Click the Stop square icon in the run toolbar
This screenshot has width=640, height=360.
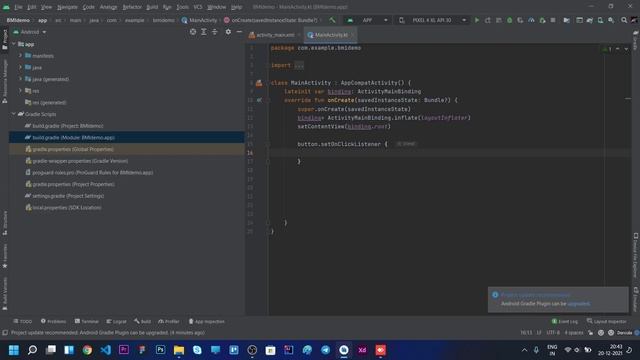tap(553, 20)
